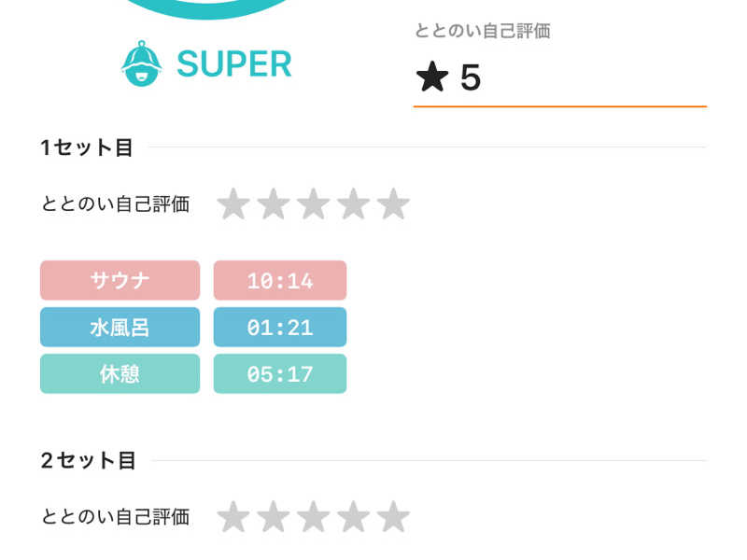Set set 1 rating to three stars
Viewport: 747px width, 560px height.
[x=313, y=203]
